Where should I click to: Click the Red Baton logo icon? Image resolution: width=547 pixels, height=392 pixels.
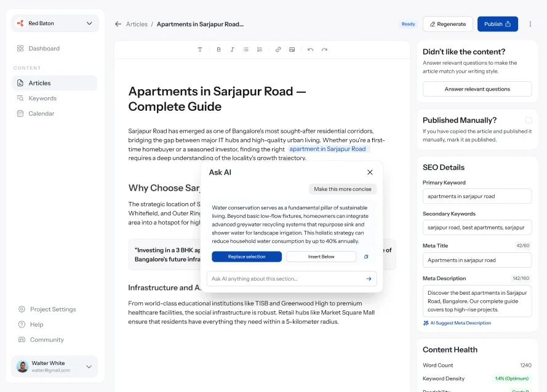20,23
